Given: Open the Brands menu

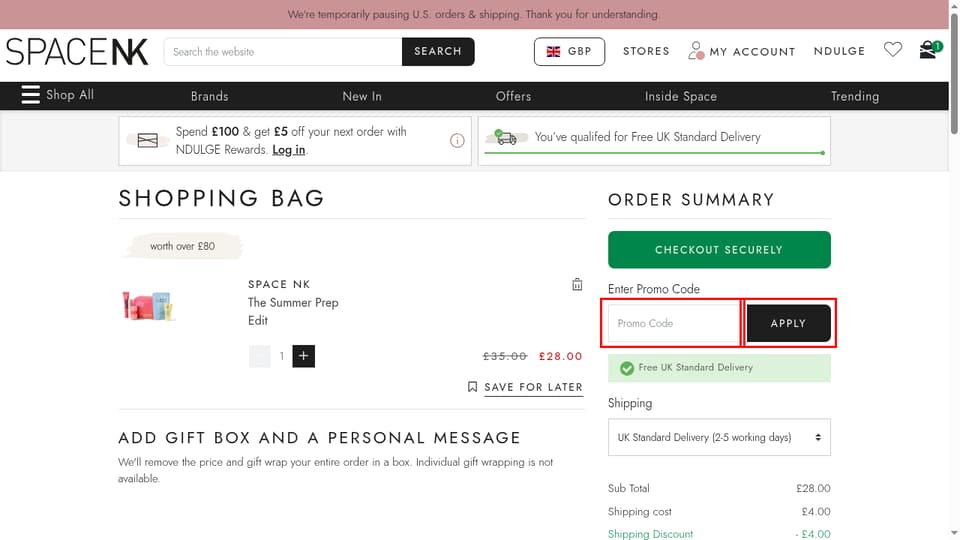Looking at the screenshot, I should (x=209, y=96).
